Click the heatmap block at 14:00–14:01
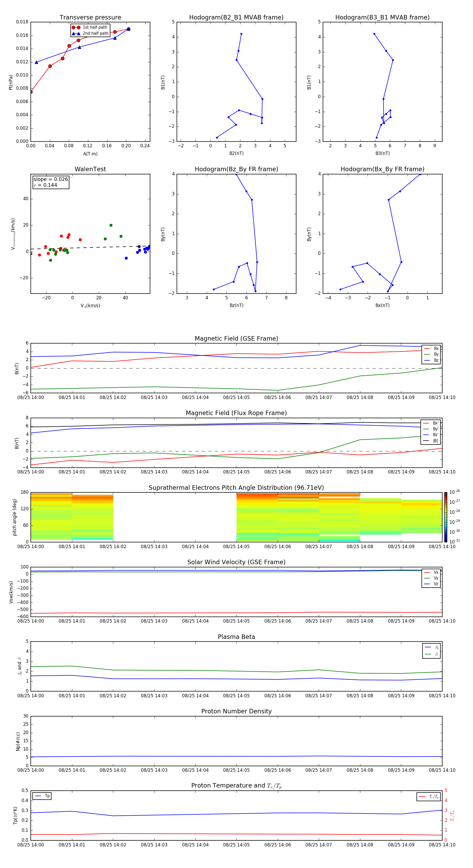 click(x=51, y=517)
